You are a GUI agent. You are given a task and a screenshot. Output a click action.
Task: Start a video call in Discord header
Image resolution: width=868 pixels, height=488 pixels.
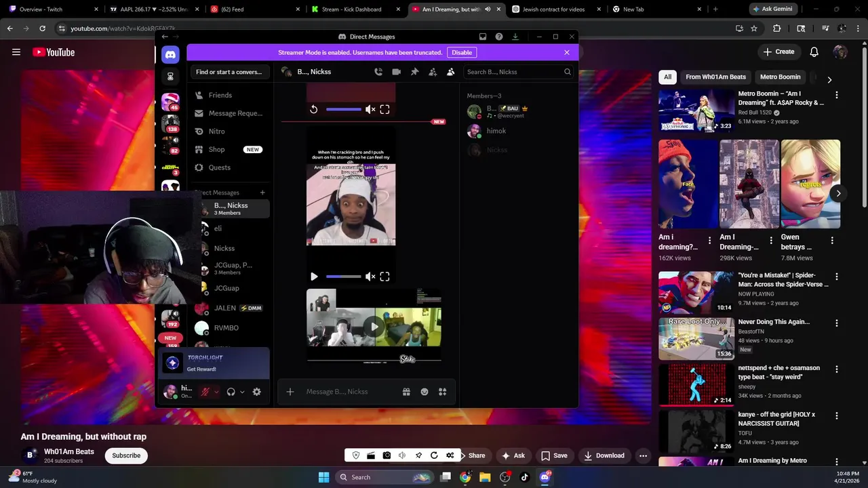tap(396, 72)
